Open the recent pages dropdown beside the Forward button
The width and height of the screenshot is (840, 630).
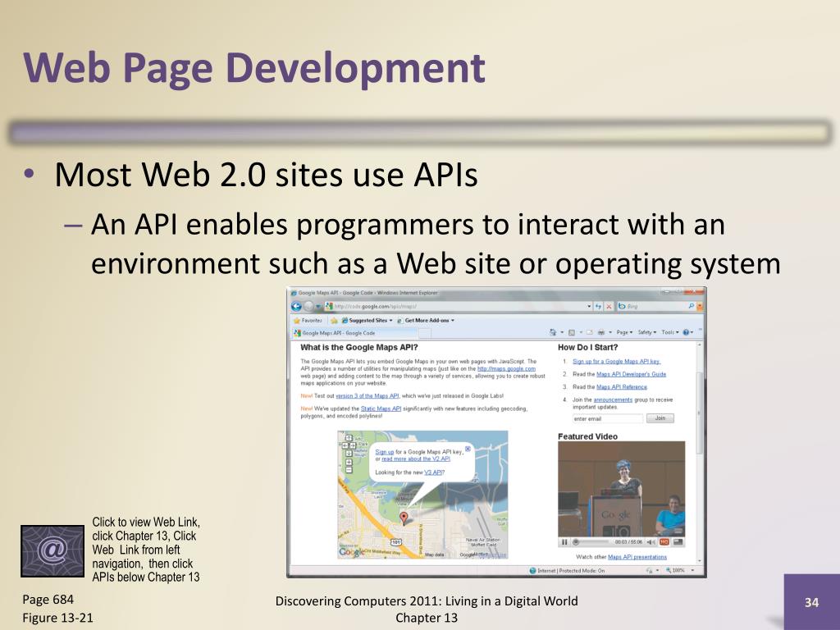point(318,307)
